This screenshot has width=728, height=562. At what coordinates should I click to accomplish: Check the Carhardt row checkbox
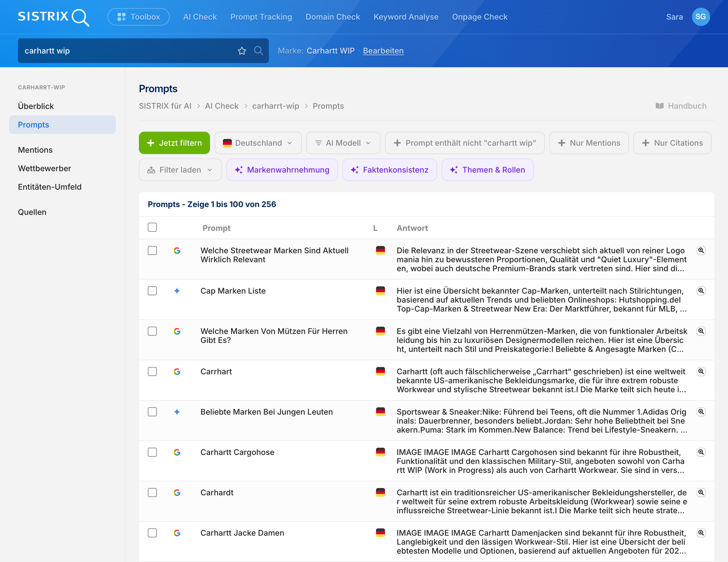[x=152, y=493]
